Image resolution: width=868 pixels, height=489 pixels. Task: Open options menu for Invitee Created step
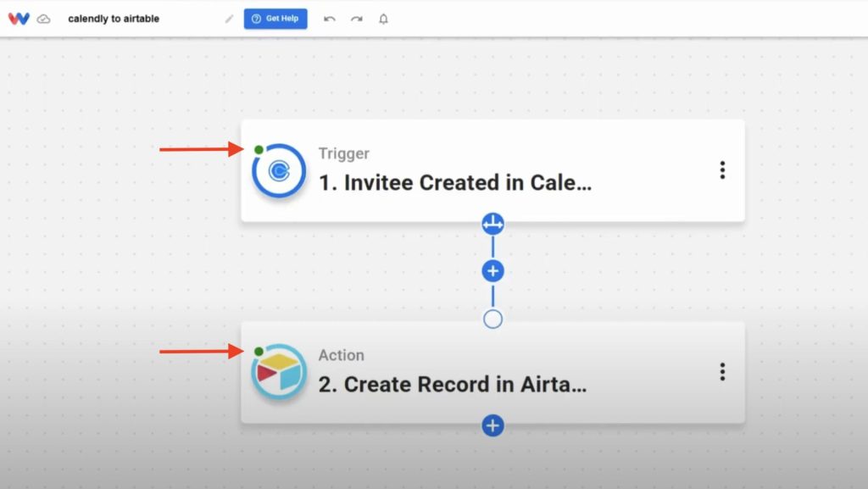722,169
